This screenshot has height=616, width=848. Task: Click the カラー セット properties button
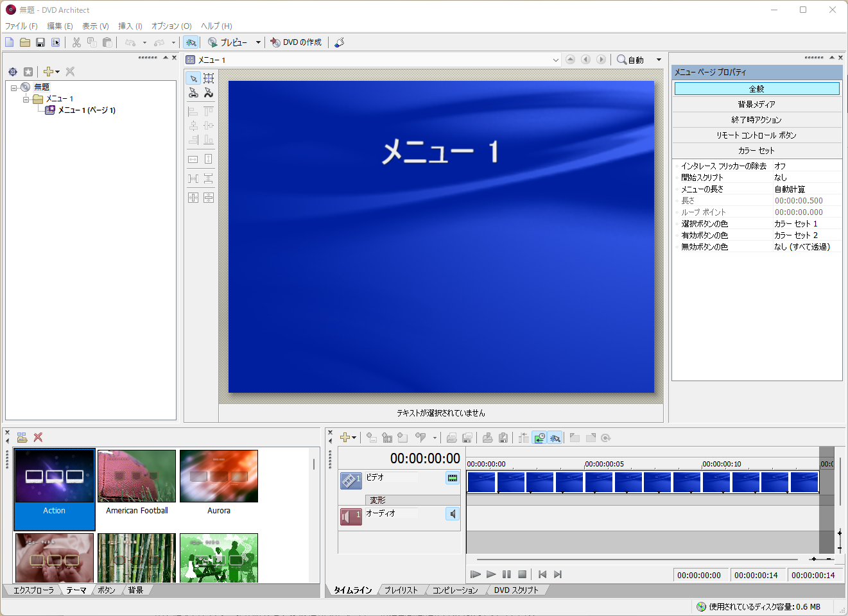pyautogui.click(x=757, y=150)
